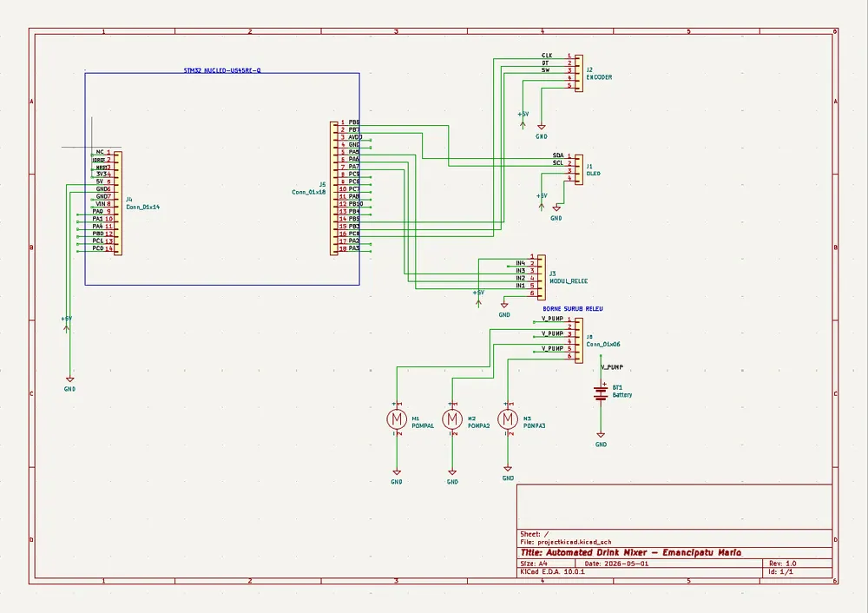Click the V_PUMP label at J8 pin 1

(552, 319)
